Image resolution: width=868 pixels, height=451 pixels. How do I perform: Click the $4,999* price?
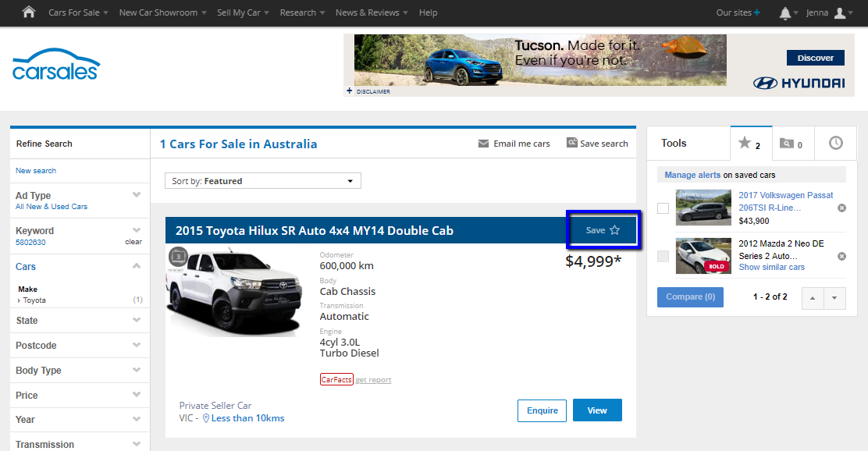tap(593, 261)
